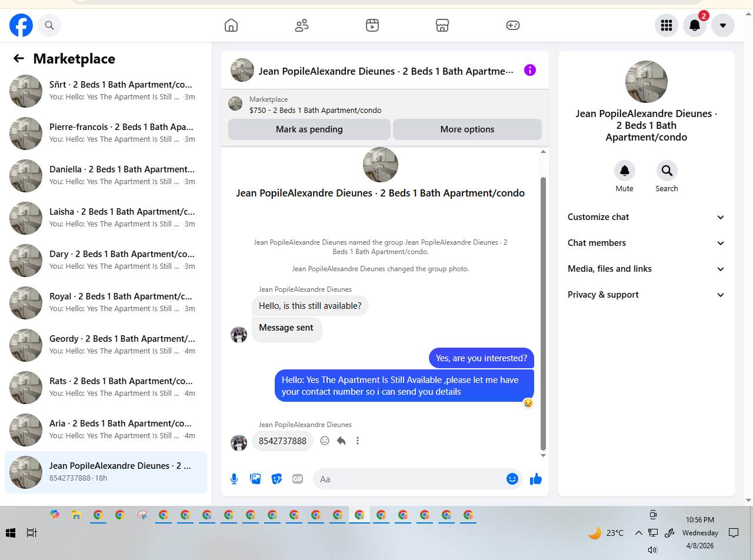Click 'Hello, is this still available?' message
The width and height of the screenshot is (753, 560).
coord(310,306)
